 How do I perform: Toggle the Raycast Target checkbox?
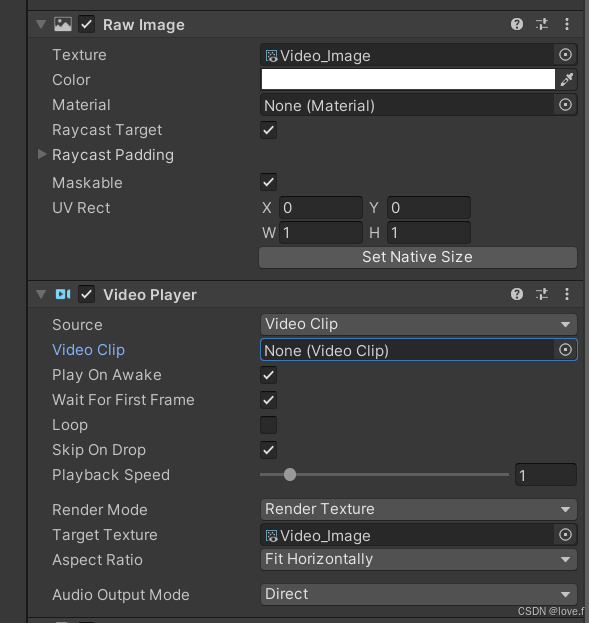(269, 130)
